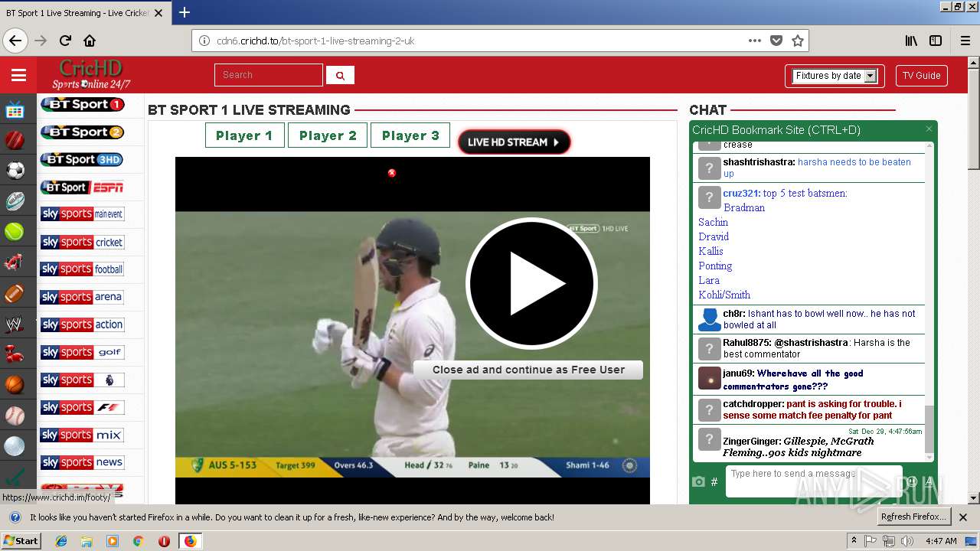Open the emoji smiley picker in chat

point(912,481)
